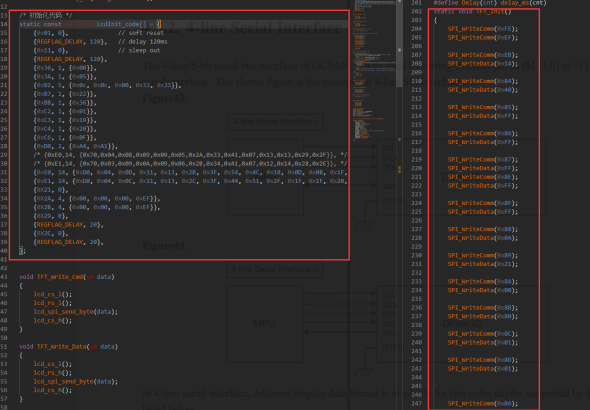The height and width of the screenshot is (410, 590).
Task: Click SPI_WriteComm(0x89) in right editor
Action: click(x=483, y=255)
